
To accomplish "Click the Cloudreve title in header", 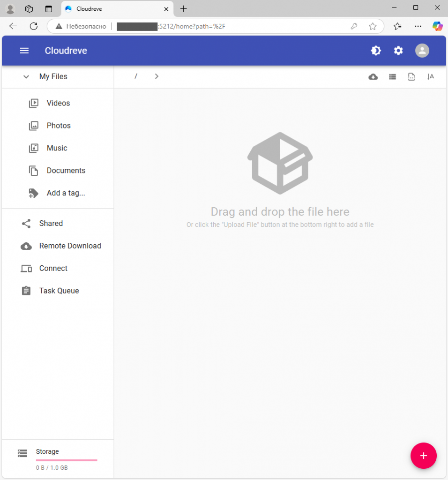I will point(66,51).
